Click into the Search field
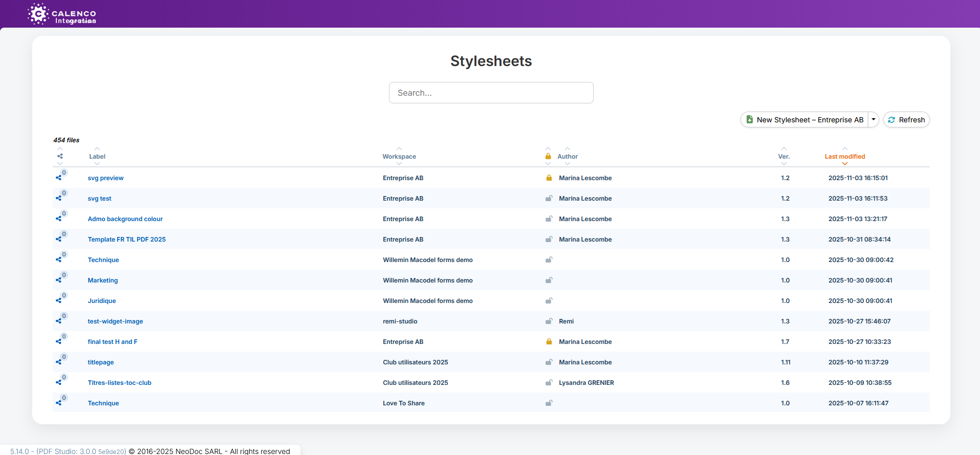The height and width of the screenshot is (455, 980). 491,93
